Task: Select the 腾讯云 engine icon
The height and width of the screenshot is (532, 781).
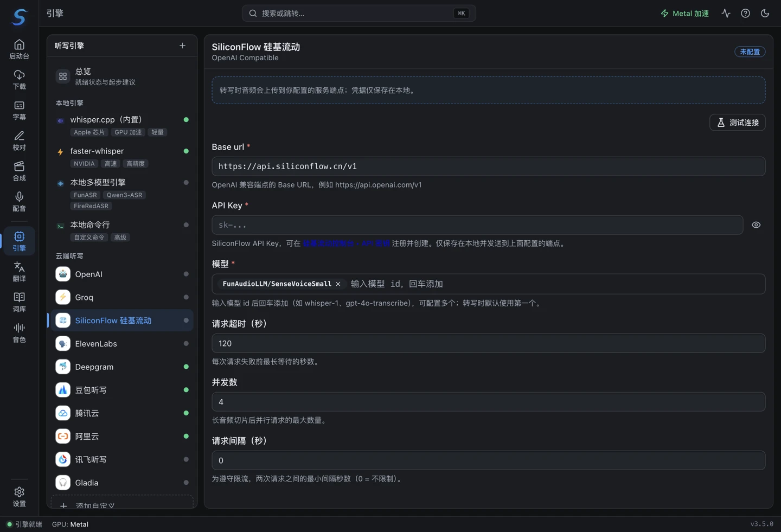Action: click(x=63, y=413)
